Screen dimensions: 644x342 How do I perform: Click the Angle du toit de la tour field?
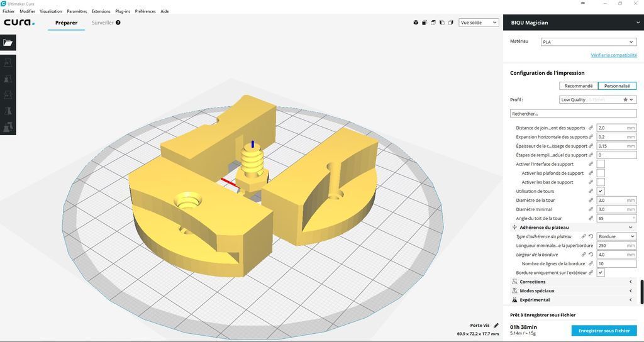[x=616, y=218]
